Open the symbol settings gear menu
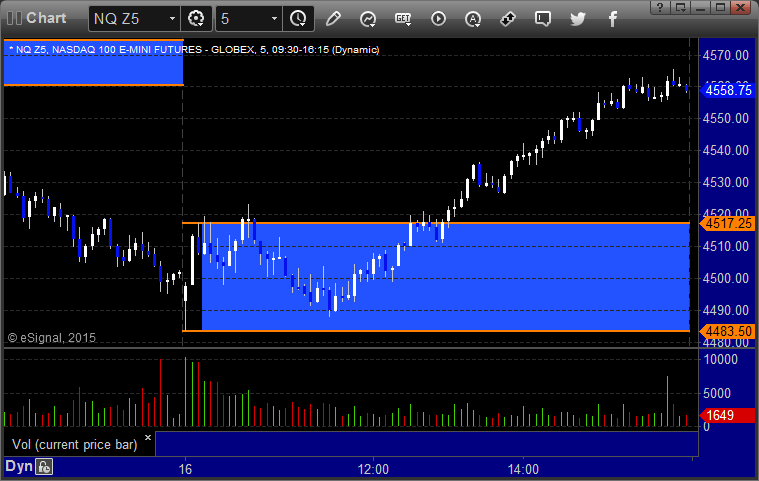This screenshot has width=759, height=481. (196, 19)
